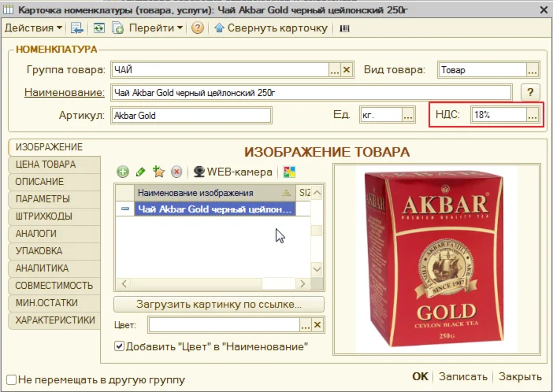The image size is (553, 392).
Task: Select the Чай Akbar Gold image row
Action: [214, 209]
